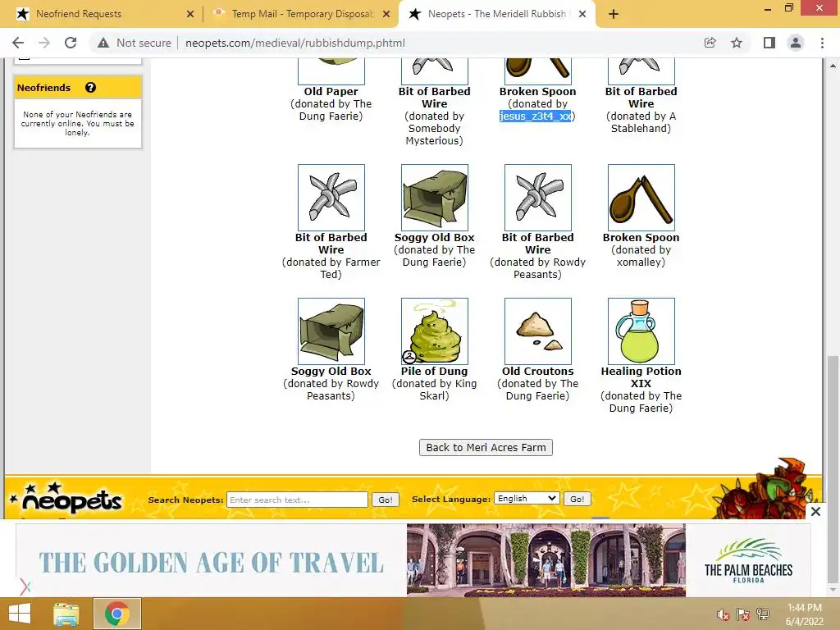Click the highlighted jesus_z3t4_xx username

(x=535, y=116)
